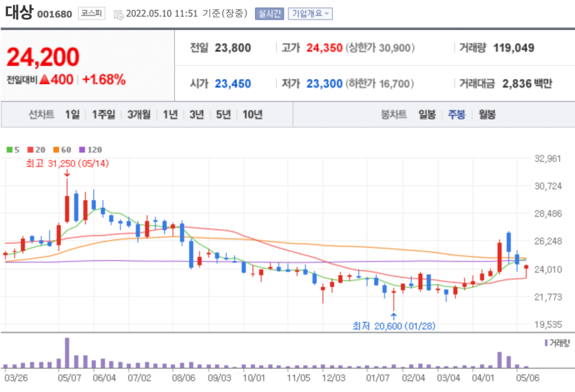Click the 전일 value 23,800

click(x=233, y=48)
